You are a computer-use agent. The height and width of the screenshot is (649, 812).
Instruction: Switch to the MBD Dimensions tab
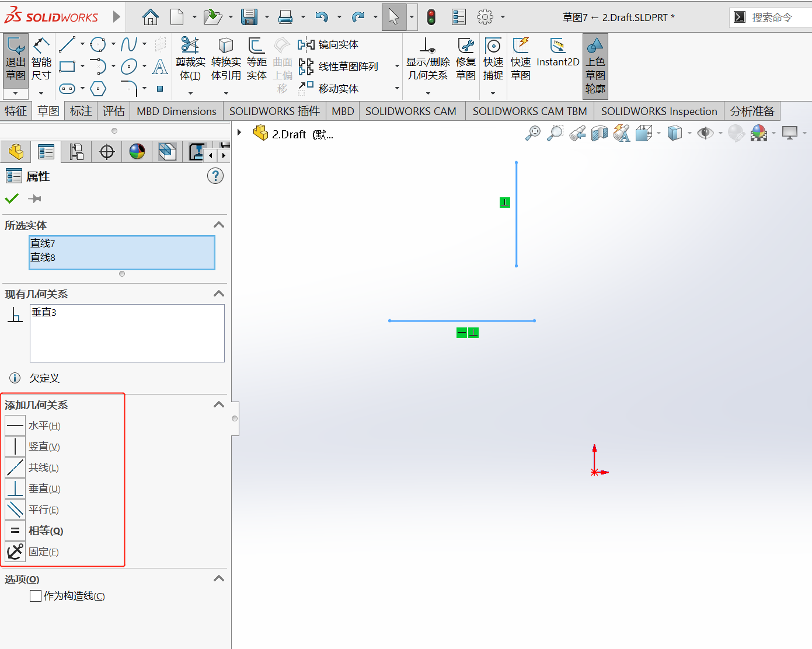click(177, 111)
